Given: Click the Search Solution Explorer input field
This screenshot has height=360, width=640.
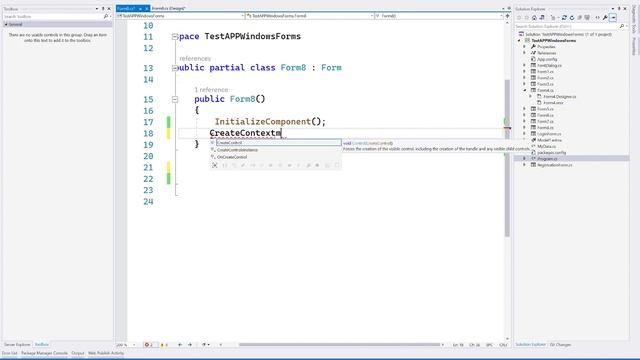Looking at the screenshot, I should click(567, 26).
